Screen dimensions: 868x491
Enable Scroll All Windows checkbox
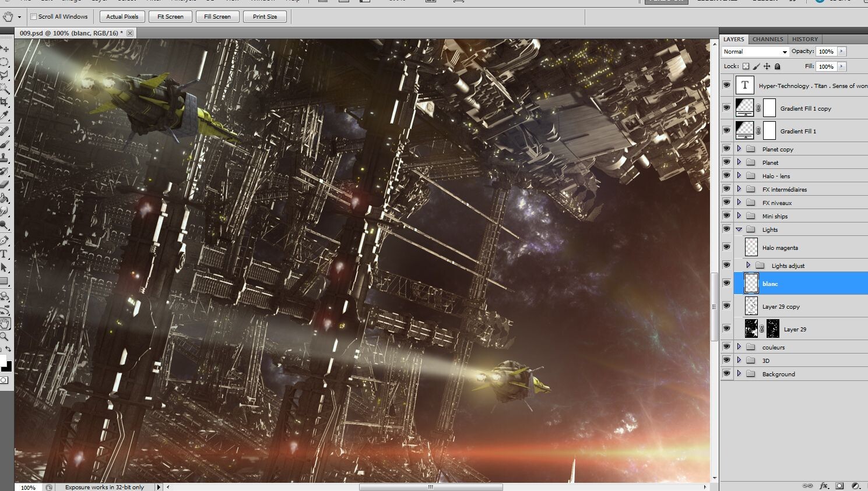[x=33, y=16]
